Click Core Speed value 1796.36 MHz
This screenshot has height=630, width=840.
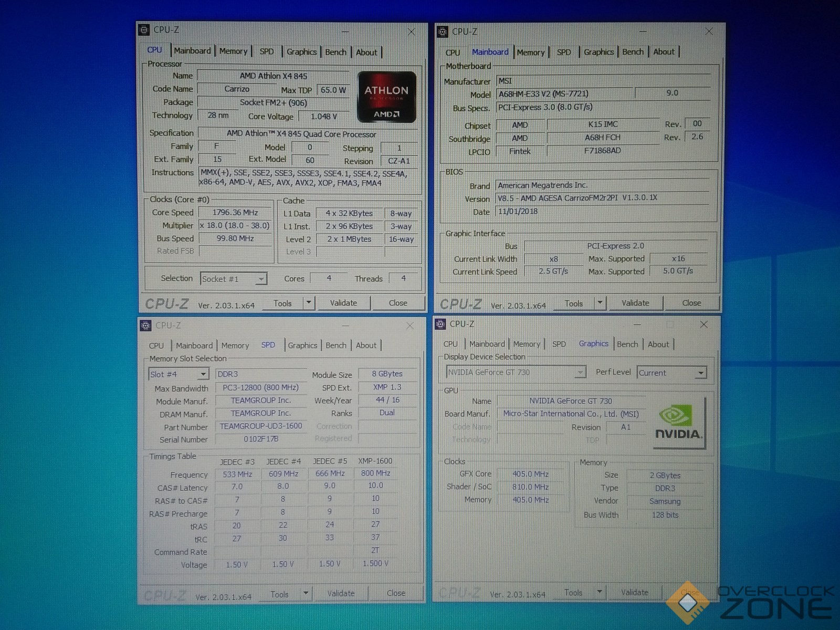point(235,213)
